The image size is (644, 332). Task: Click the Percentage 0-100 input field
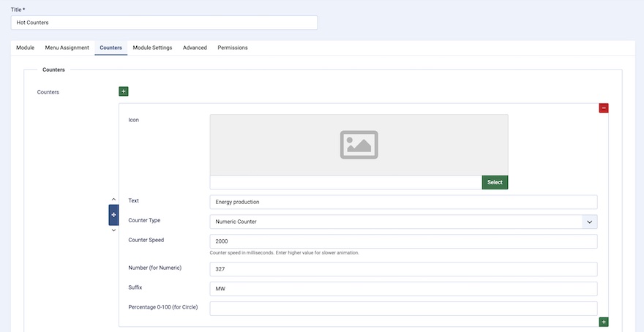[x=403, y=309]
